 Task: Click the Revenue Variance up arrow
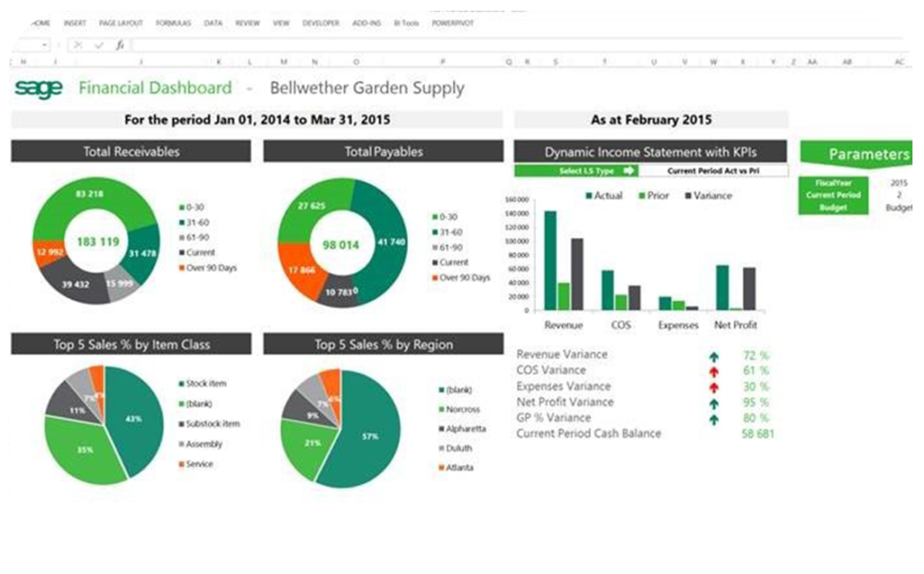point(715,355)
